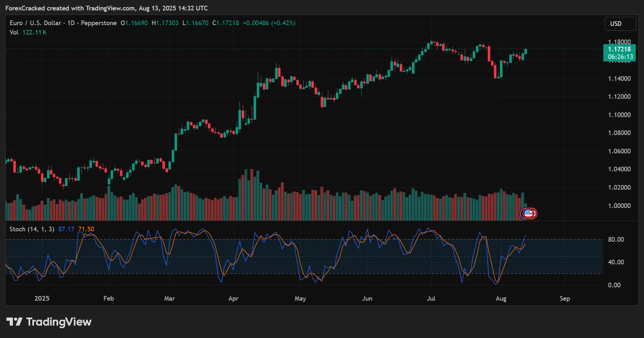Click Sep on the time axis
This screenshot has width=644, height=338.
pyautogui.click(x=565, y=298)
